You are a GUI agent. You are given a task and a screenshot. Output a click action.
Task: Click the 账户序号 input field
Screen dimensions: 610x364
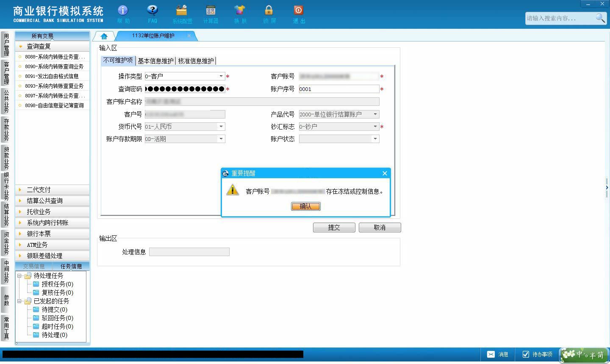[x=339, y=89]
